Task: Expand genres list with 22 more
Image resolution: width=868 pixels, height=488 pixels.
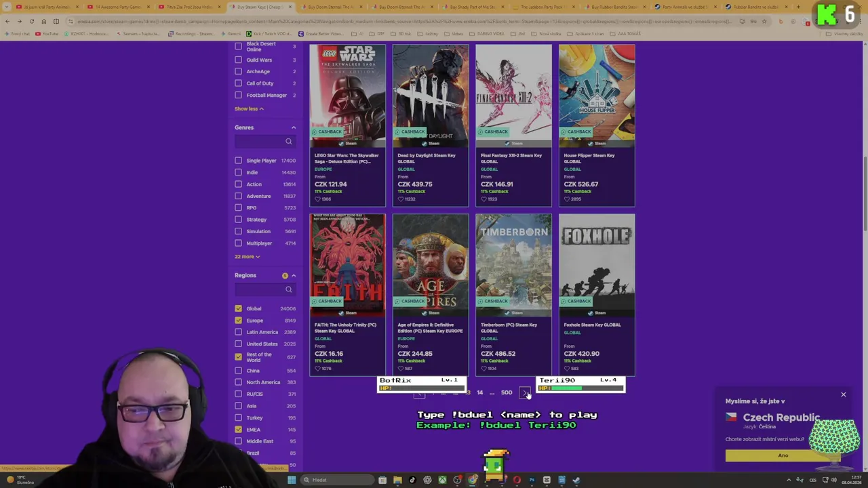Action: 247,256
